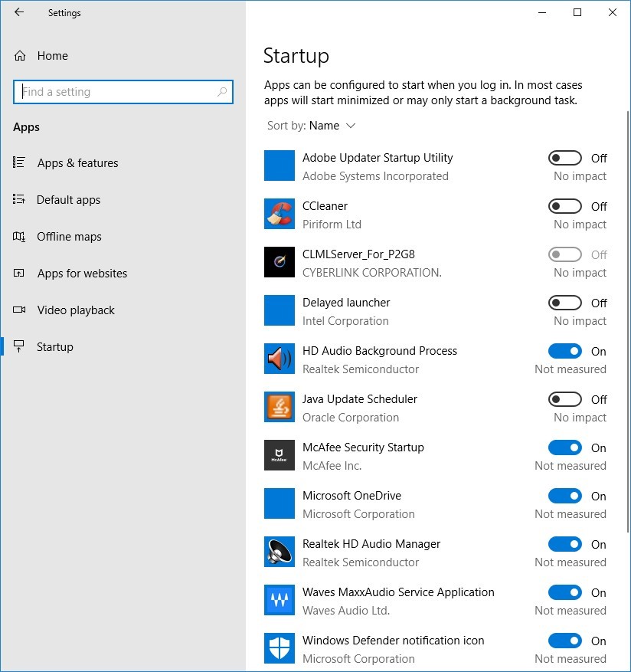Viewport: 631px width, 672px height.
Task: Click the HD Audio Background Process name
Action: [x=380, y=351]
